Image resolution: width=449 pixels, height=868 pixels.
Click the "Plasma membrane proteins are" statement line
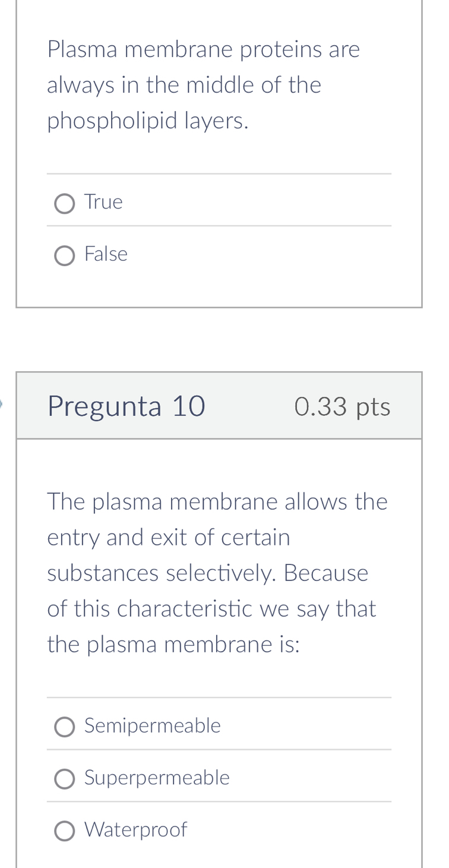[203, 49]
